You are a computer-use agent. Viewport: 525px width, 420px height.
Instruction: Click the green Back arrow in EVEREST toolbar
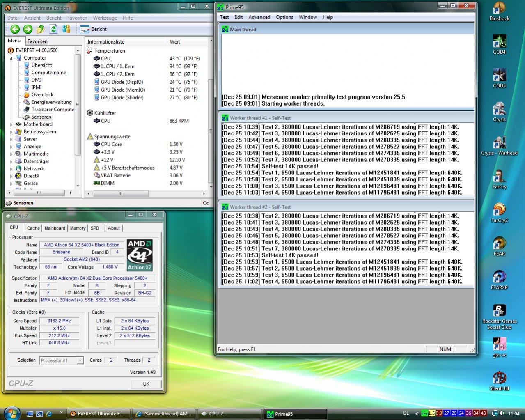coord(15,29)
